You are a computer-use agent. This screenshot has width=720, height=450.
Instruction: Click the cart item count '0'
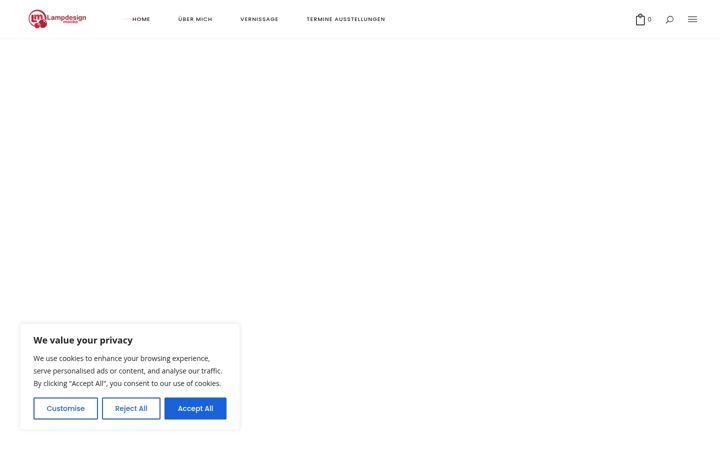(x=649, y=19)
